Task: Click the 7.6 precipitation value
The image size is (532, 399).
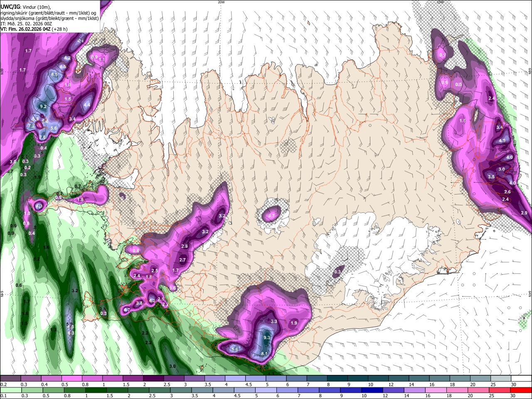Action: [42, 137]
